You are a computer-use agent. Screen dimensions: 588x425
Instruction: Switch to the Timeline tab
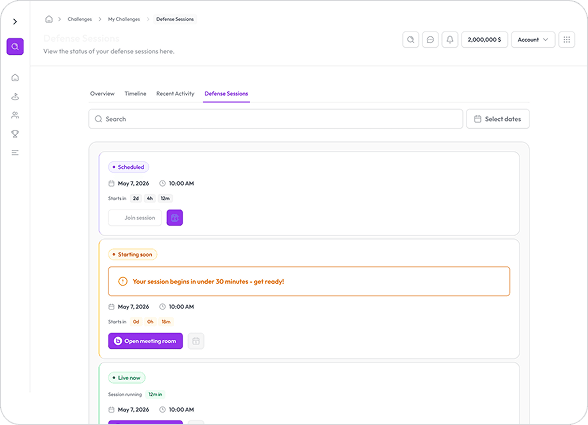click(x=135, y=94)
